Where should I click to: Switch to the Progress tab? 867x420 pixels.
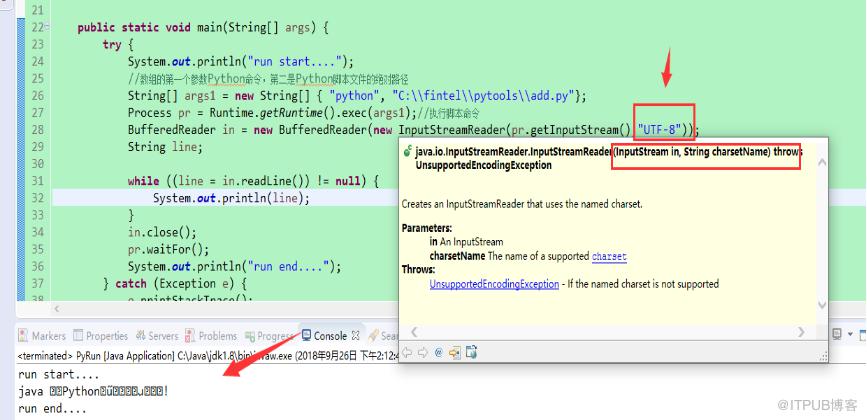269,336
